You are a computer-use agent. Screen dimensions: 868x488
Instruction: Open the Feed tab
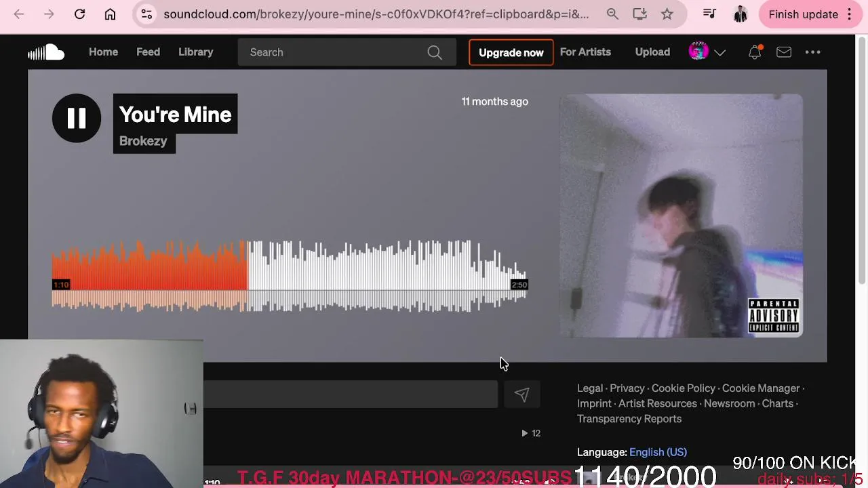(x=148, y=52)
